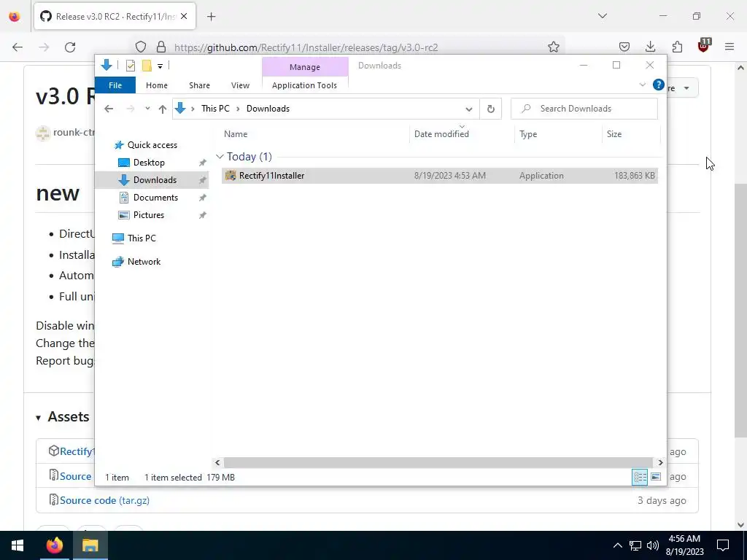Screen dimensions: 747x560
Task: Click This PC in the address breadcrumb
Action: coord(215,109)
